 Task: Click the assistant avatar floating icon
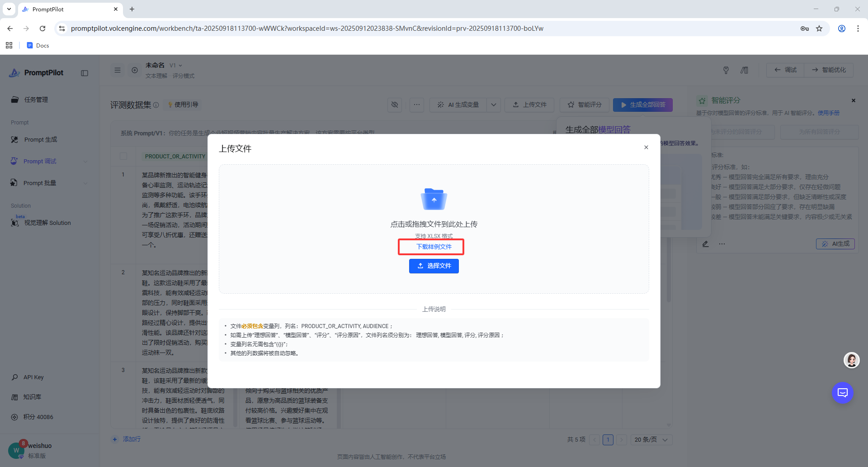[852, 360]
